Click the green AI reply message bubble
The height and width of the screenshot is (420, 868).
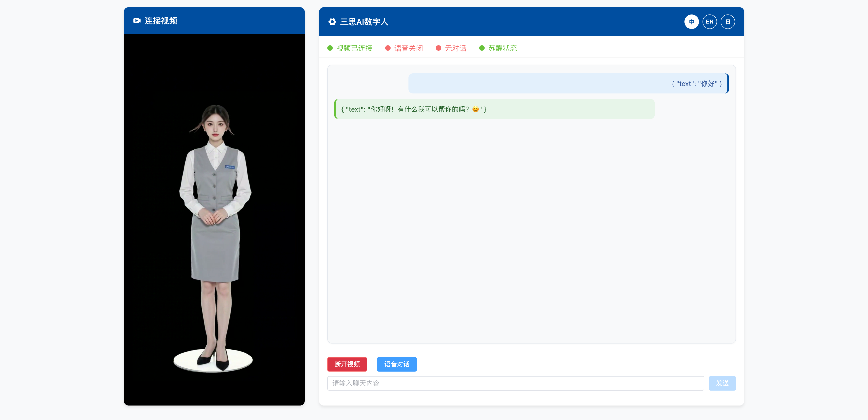coord(494,109)
